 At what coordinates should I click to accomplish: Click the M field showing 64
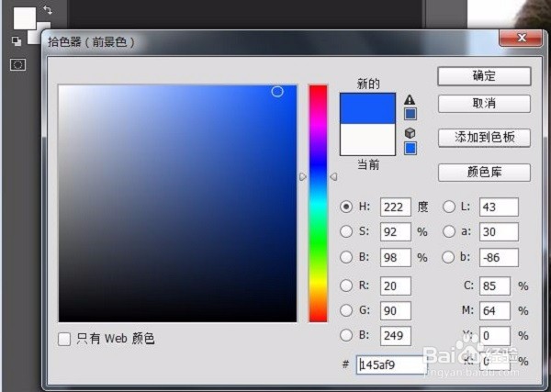pyautogui.click(x=495, y=310)
